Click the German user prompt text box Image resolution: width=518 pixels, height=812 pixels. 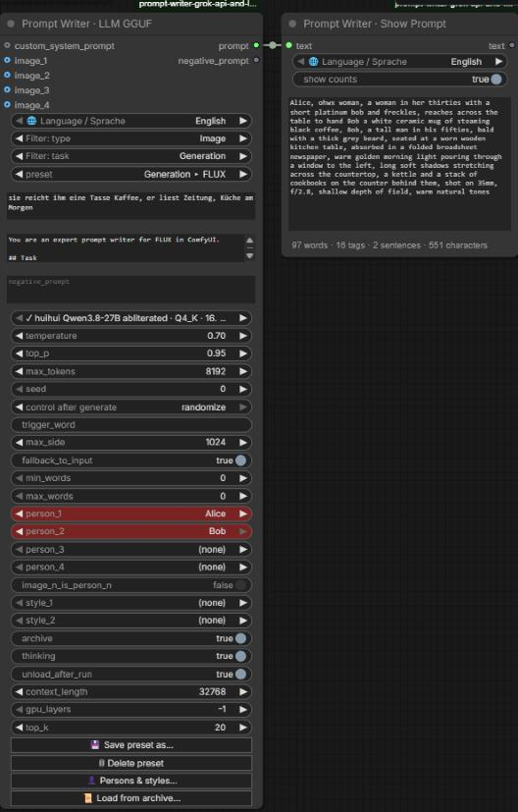click(x=130, y=205)
